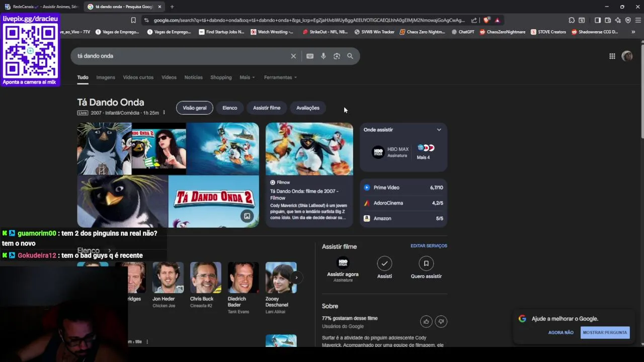Open HBO MAX Assistir agora option
Screen dimensions: 644x362
click(343, 268)
